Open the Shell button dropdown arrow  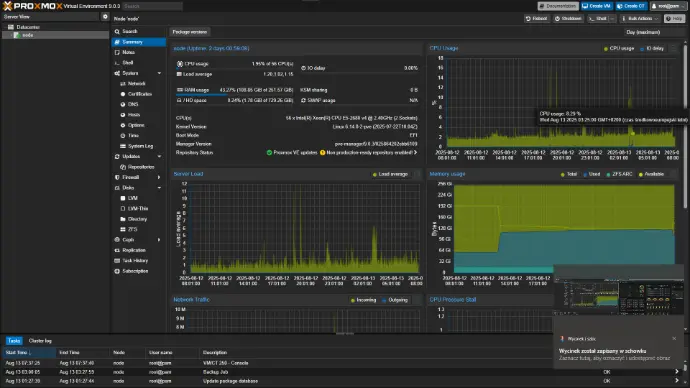click(x=612, y=18)
